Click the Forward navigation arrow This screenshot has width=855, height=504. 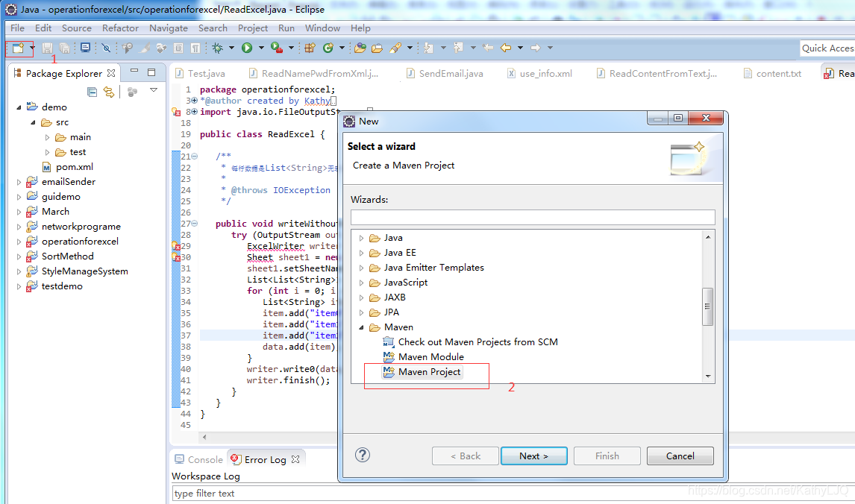(x=536, y=48)
